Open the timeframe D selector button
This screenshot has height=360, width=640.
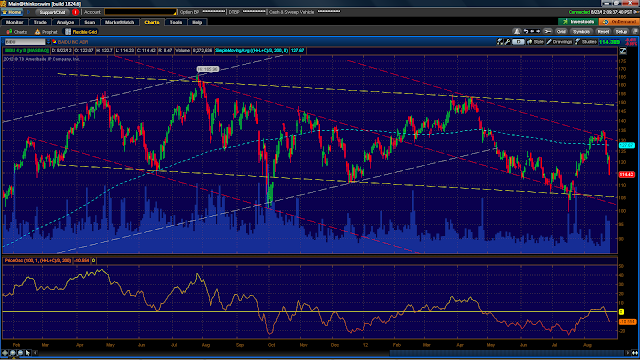point(518,42)
